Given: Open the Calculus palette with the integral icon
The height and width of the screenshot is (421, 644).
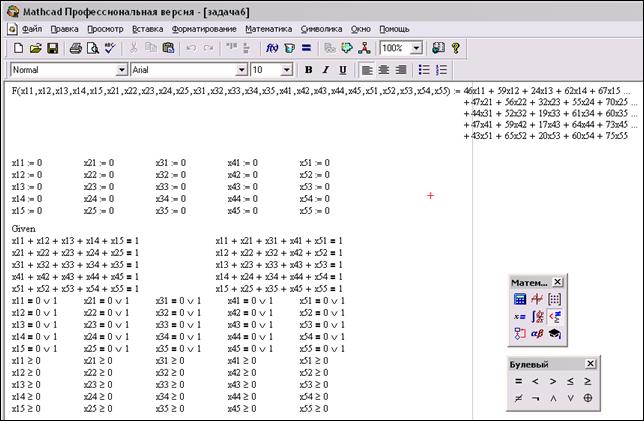Looking at the screenshot, I should pyautogui.click(x=537, y=316).
